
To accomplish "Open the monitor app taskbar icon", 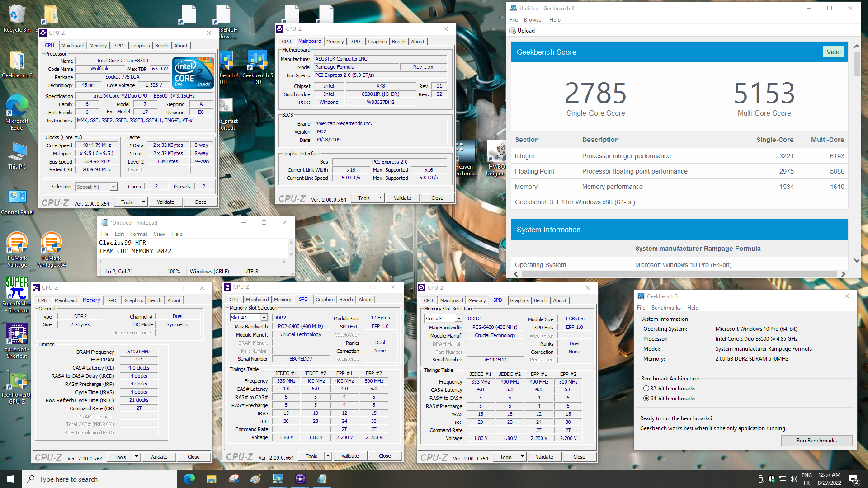I will point(278,479).
